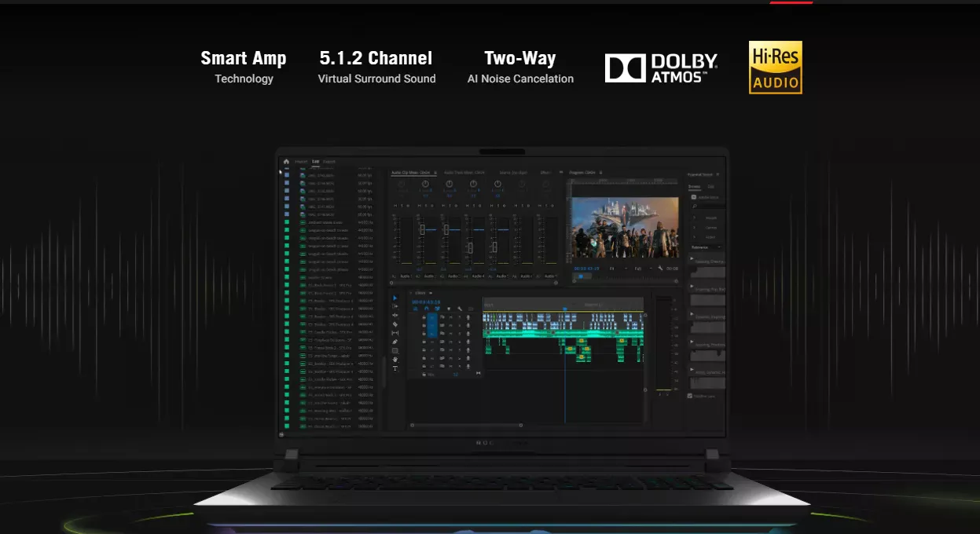Select the Hand tool

395,360
